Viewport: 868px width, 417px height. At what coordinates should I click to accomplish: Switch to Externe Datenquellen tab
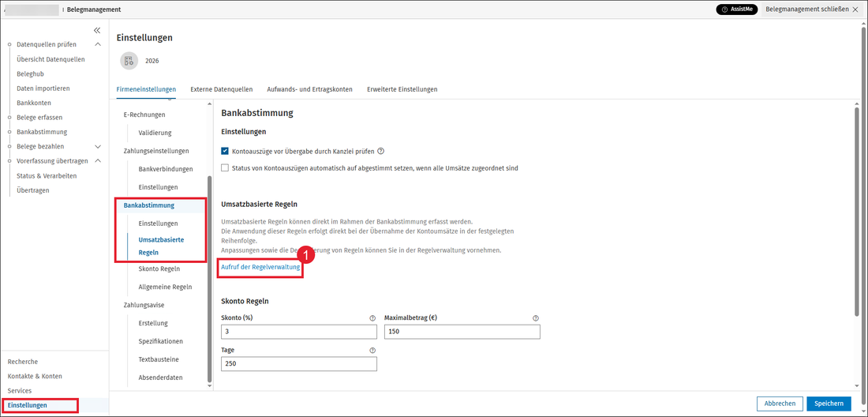tap(222, 89)
